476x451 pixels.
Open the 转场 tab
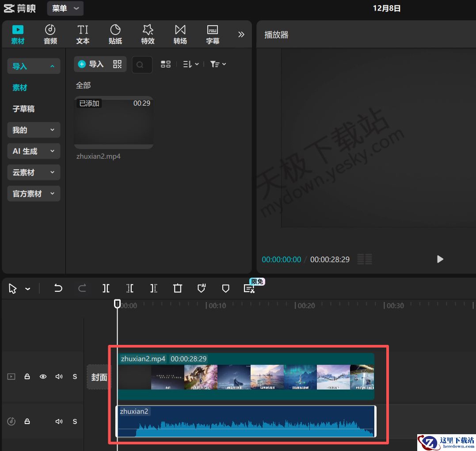180,34
